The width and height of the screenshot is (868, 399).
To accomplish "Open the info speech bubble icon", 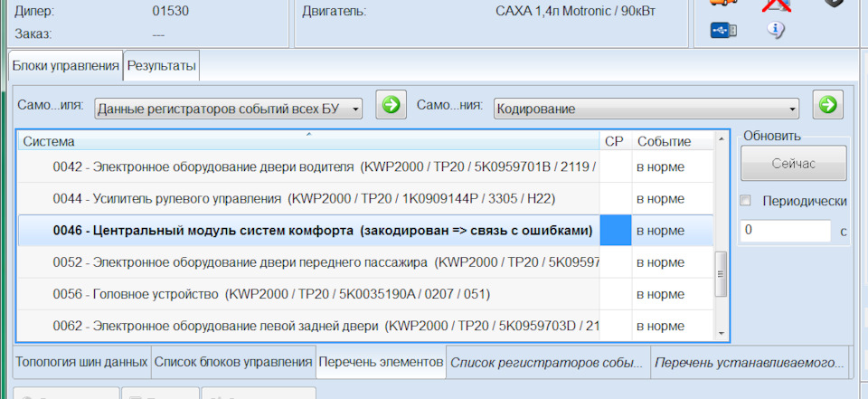I will (776, 29).
